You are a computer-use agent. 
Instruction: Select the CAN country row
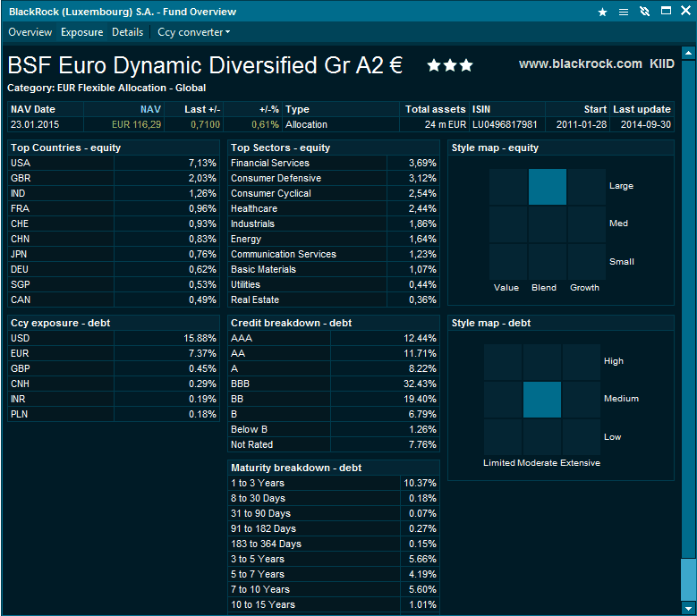pyautogui.click(x=114, y=300)
